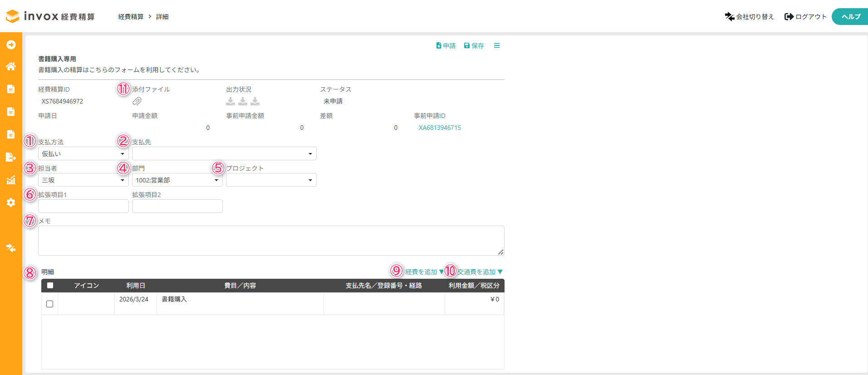The image size is (868, 375).
Task: Open the hamburger menu next to 保存
Action: click(497, 45)
